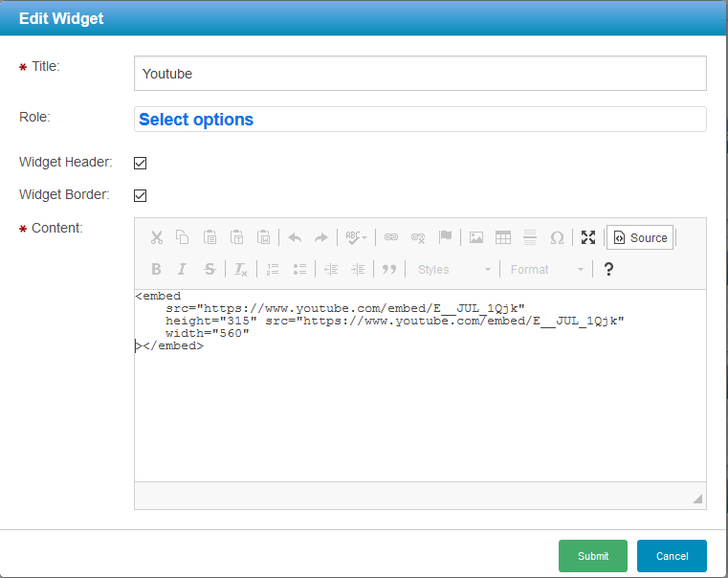
Task: Click the Insert Horizontal Line icon
Action: tap(530, 237)
